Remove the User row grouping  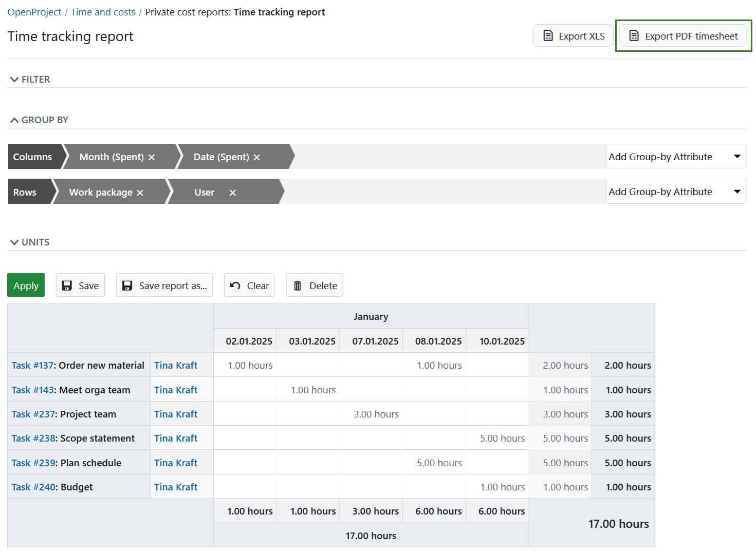coord(232,193)
